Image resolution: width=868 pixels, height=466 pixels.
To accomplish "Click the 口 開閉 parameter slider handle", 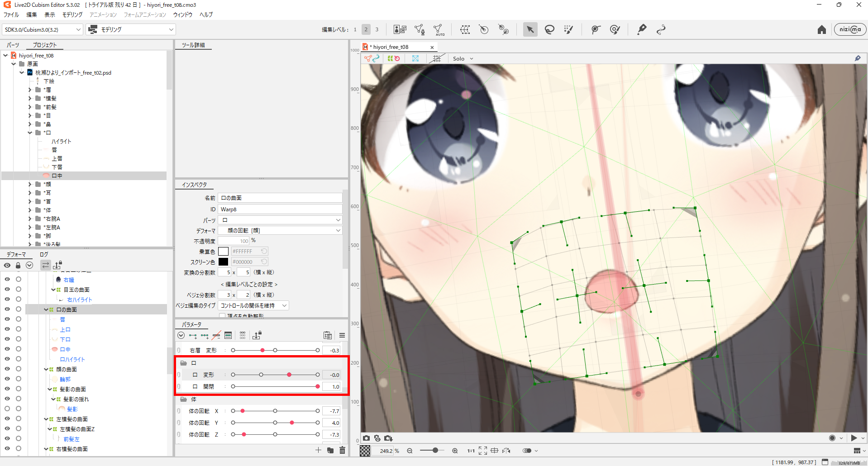I will (318, 386).
